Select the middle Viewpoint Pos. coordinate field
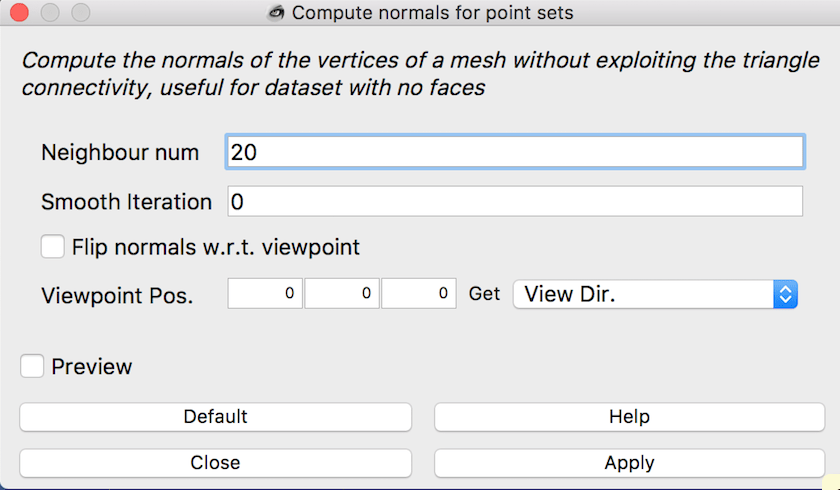 [342, 293]
